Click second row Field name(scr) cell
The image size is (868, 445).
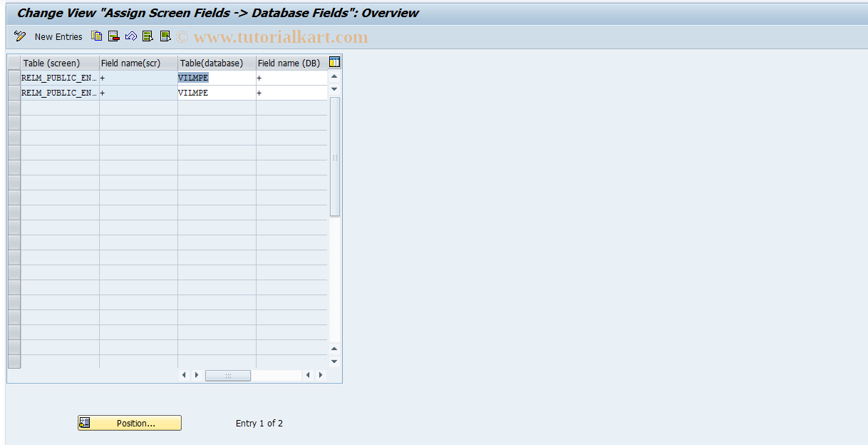pos(138,93)
